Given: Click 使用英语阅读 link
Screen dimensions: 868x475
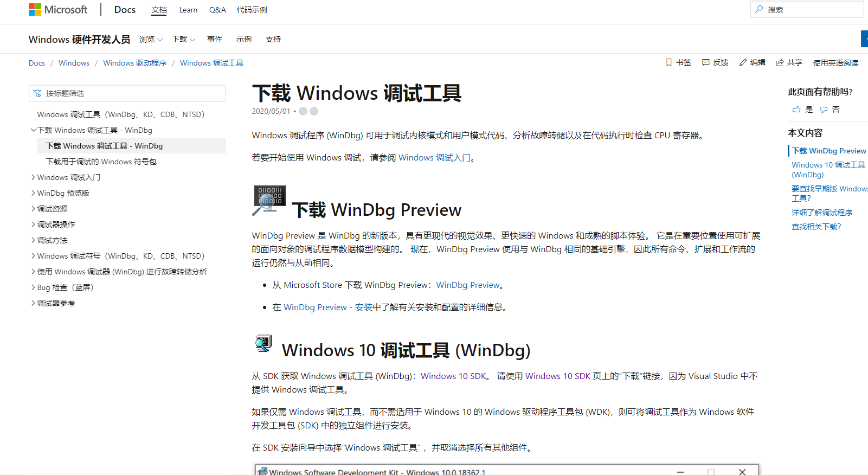Looking at the screenshot, I should click(835, 62).
